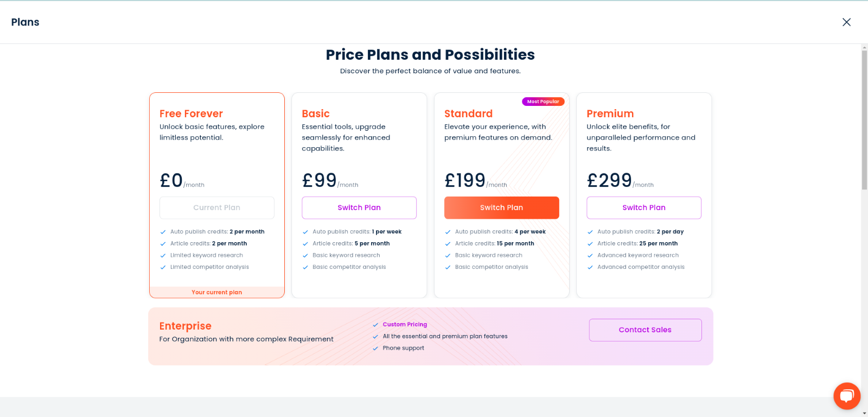Select the Premium plan card
Screen dimensions: 868x417
click(x=644, y=163)
